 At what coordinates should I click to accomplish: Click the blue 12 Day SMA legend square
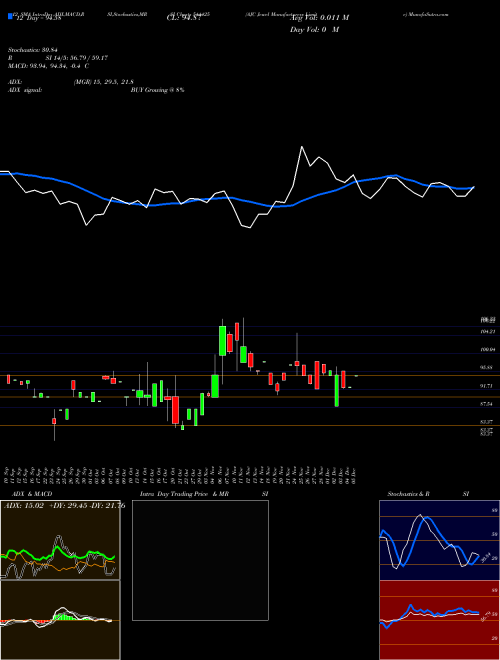(10, 16)
